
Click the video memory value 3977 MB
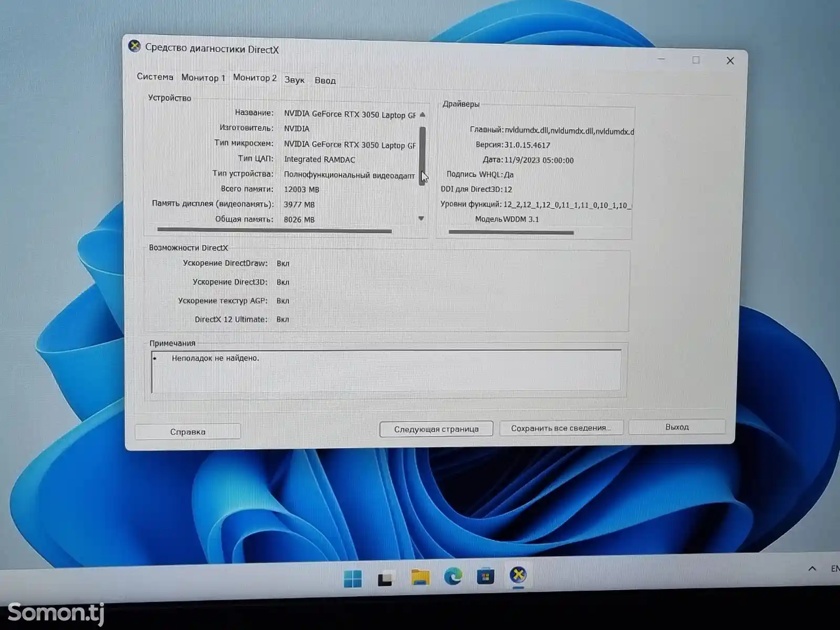(x=299, y=205)
